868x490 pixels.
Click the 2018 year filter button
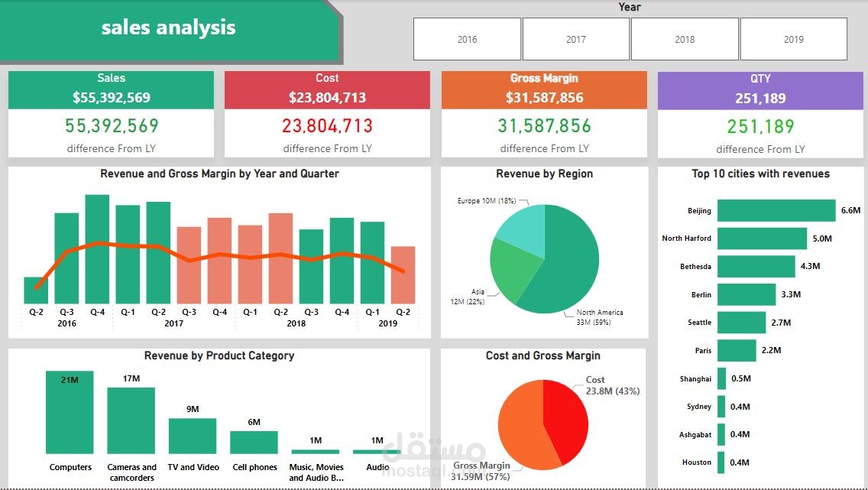click(684, 39)
